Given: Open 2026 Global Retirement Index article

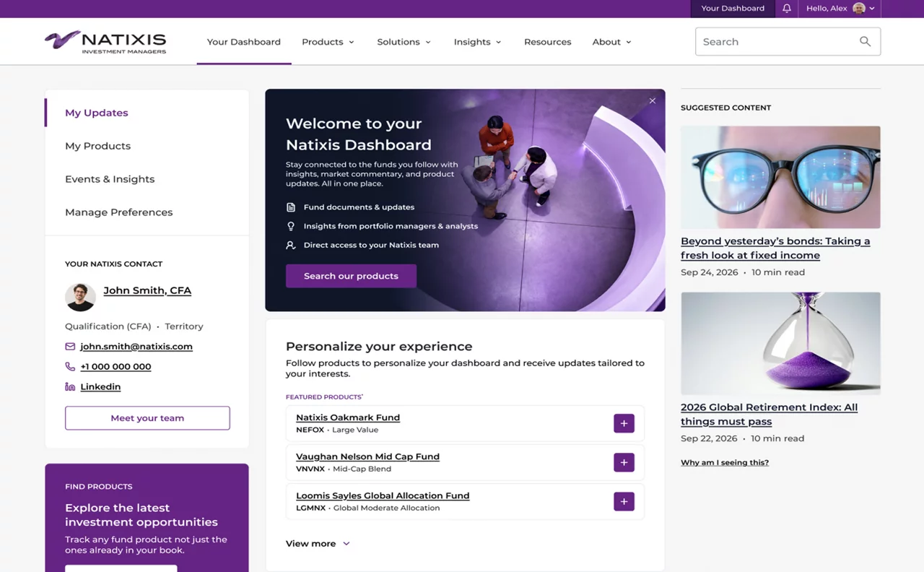Looking at the screenshot, I should pyautogui.click(x=770, y=414).
